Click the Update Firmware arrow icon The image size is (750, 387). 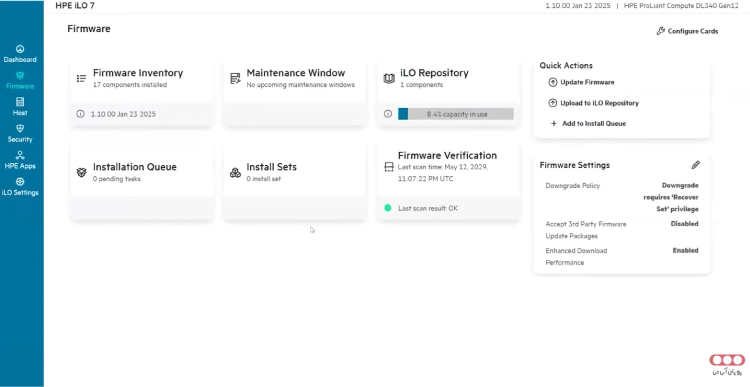pos(553,82)
